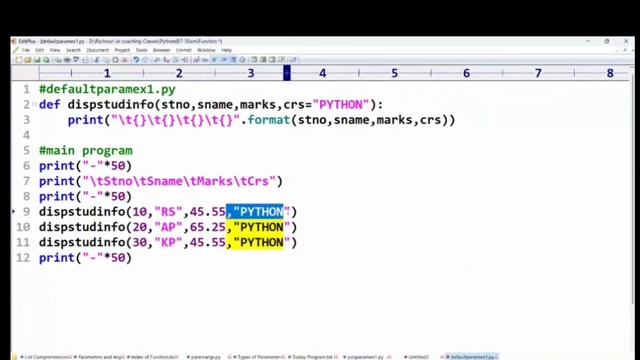This screenshot has height=360, width=640.
Task: Open the Window menu
Action: [206, 50]
